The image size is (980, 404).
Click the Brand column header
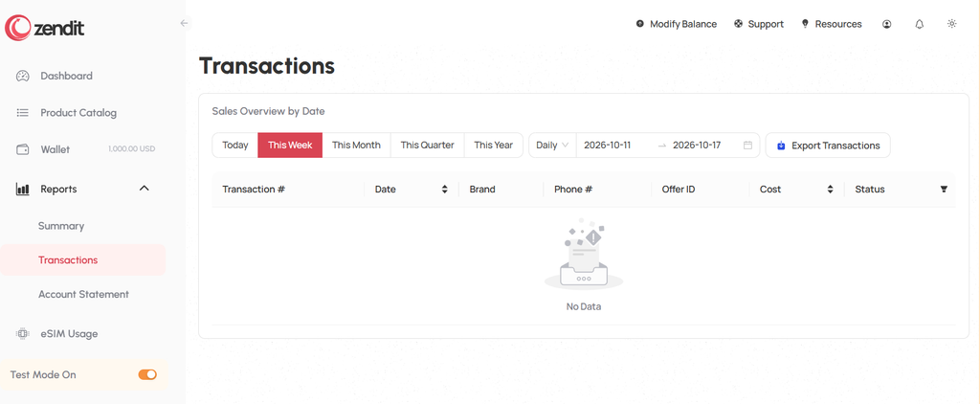tap(482, 190)
